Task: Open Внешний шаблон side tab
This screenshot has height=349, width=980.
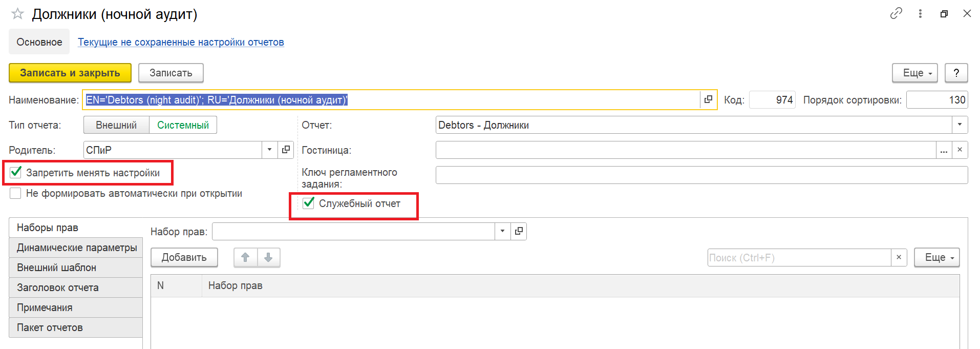Action: (x=76, y=268)
